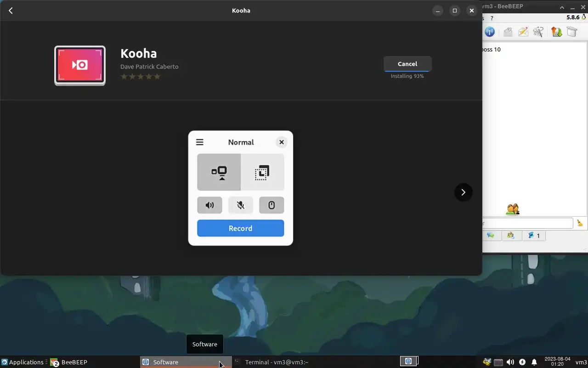The image size is (588, 368).
Task: Click the penguin icon next to version 5.8.6
Action: [x=584, y=17]
